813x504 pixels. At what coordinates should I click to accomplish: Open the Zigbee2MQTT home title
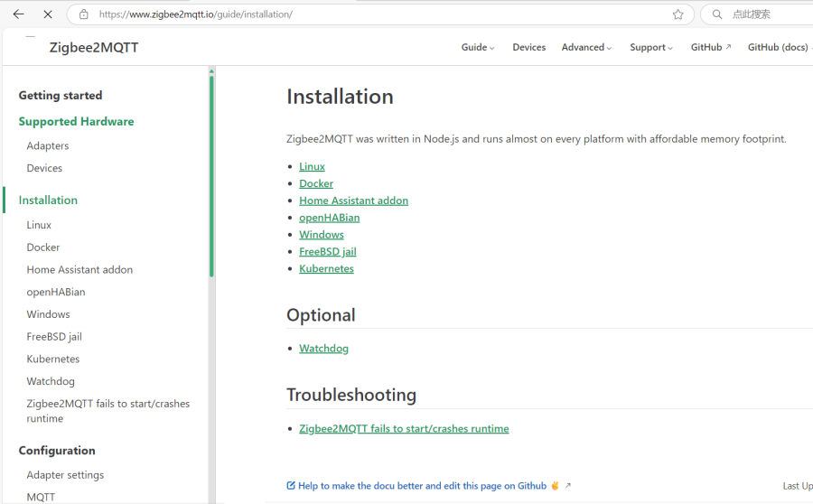click(x=94, y=48)
